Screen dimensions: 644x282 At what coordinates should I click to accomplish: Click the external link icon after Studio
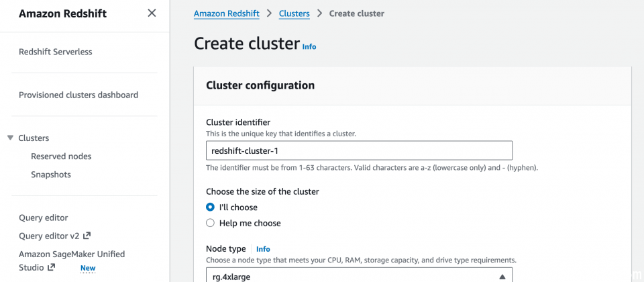pyautogui.click(x=51, y=268)
